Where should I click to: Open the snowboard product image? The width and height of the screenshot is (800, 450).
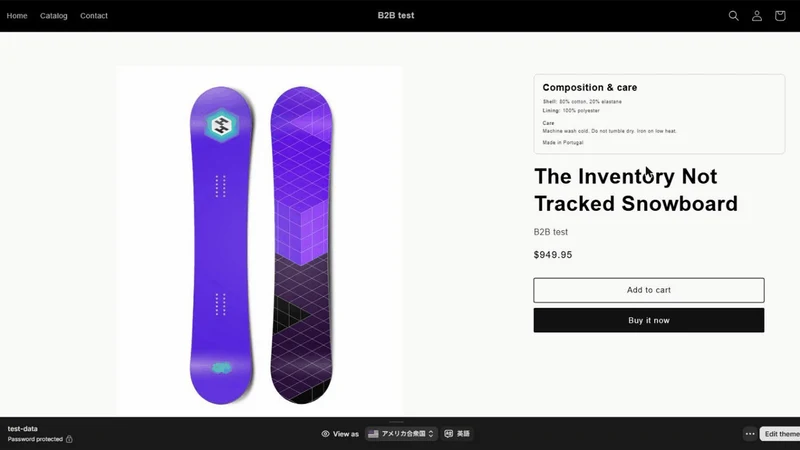click(259, 242)
